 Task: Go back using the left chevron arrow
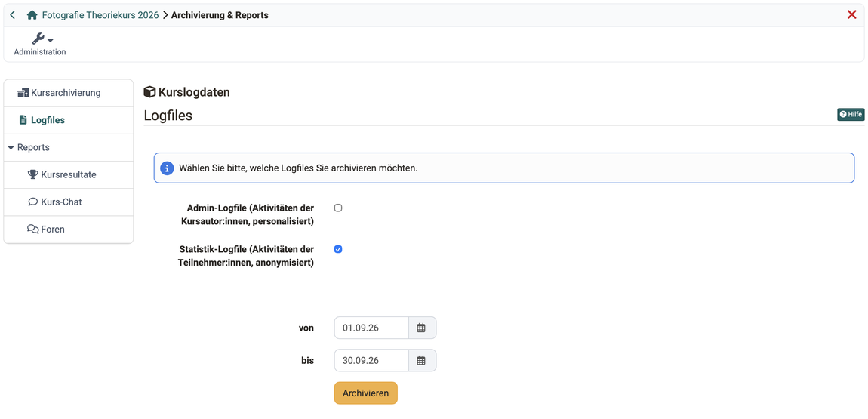pyautogui.click(x=13, y=15)
